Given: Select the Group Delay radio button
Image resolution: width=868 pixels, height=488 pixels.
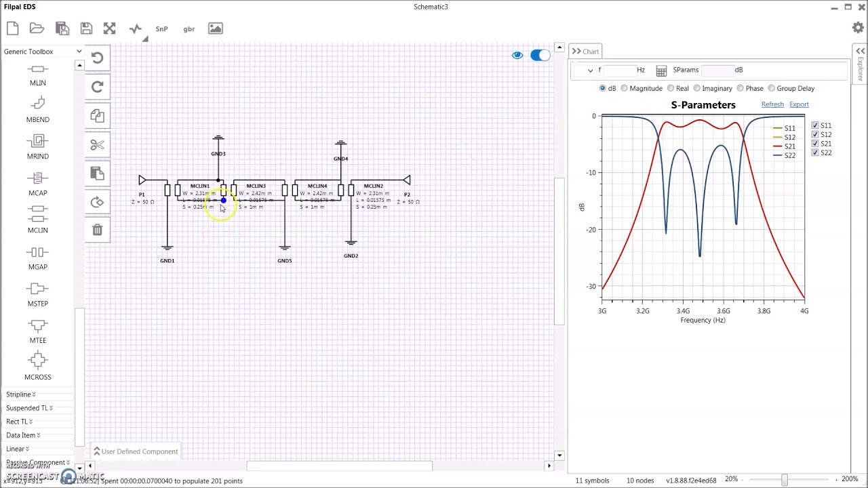Looking at the screenshot, I should pyautogui.click(x=771, y=88).
